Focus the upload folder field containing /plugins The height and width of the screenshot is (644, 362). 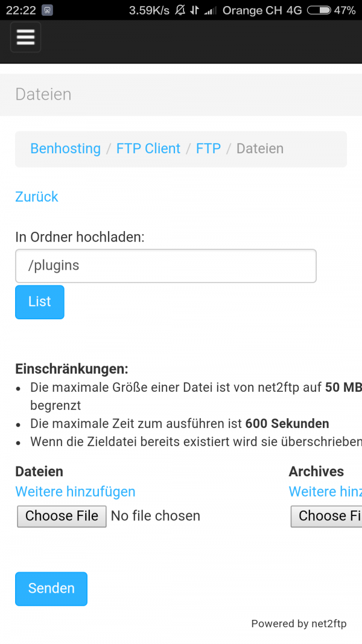point(165,266)
